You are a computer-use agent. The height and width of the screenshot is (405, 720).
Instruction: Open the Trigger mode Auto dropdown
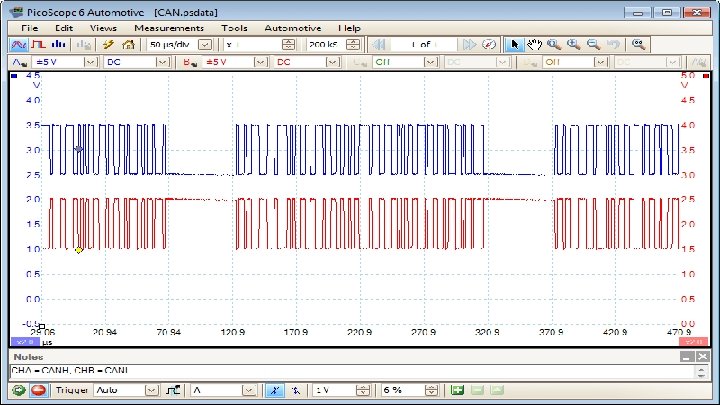[x=154, y=390]
